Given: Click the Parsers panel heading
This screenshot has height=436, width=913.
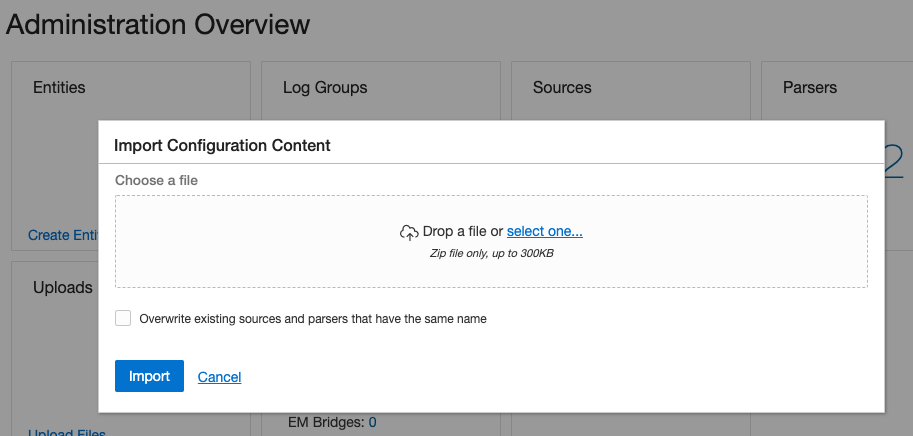Looking at the screenshot, I should 809,88.
